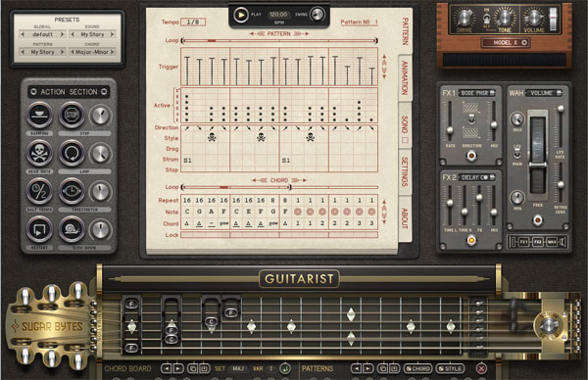Click the Timestretch clock icon

(x=72, y=191)
